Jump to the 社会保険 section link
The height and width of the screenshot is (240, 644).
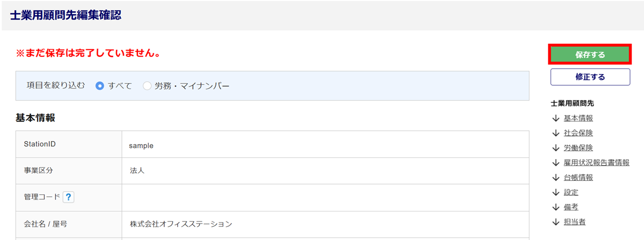click(578, 133)
